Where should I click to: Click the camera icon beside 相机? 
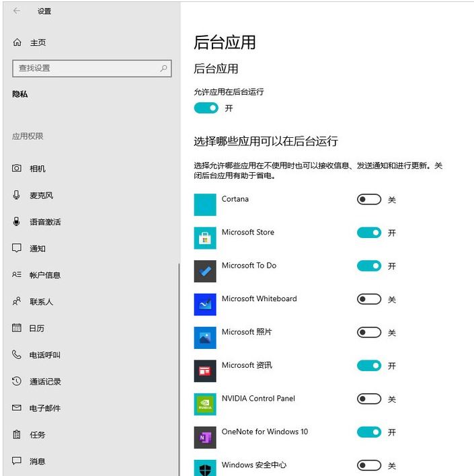(x=17, y=168)
